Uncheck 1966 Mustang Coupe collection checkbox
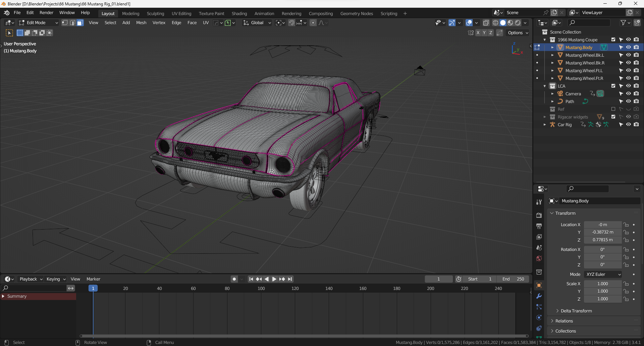 pos(613,40)
